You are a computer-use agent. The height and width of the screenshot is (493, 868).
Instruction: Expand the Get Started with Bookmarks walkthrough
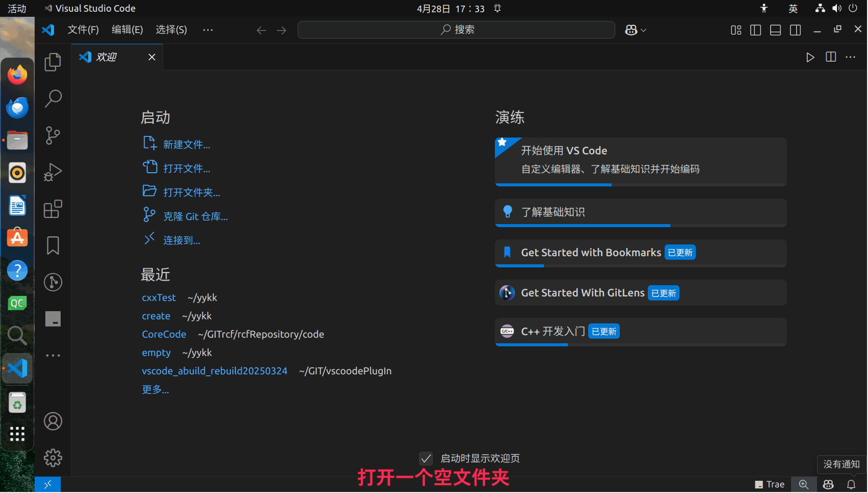click(640, 252)
